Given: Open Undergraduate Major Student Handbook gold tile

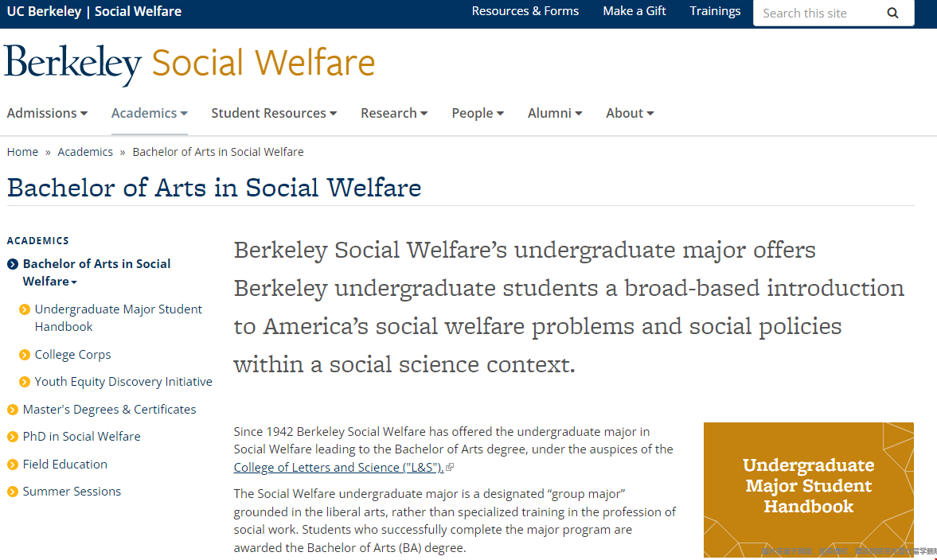Looking at the screenshot, I should 809,489.
